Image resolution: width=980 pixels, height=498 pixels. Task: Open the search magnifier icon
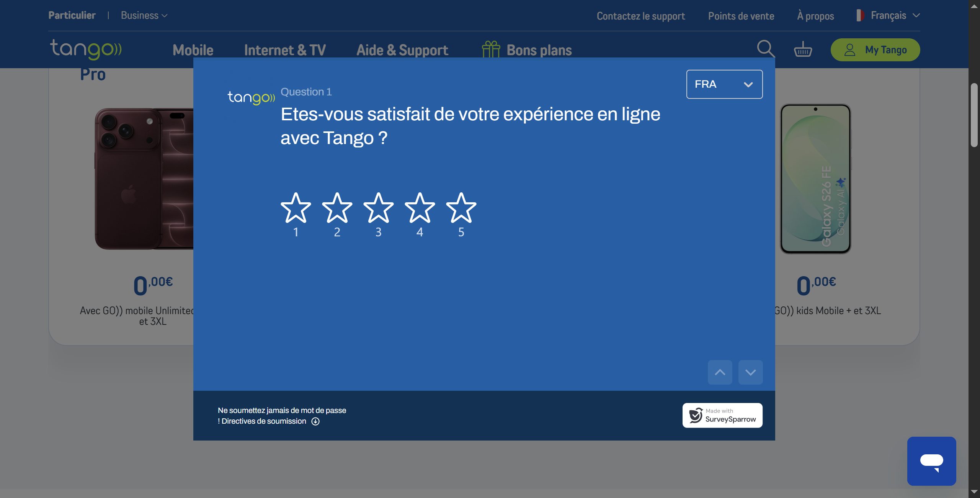click(x=766, y=49)
